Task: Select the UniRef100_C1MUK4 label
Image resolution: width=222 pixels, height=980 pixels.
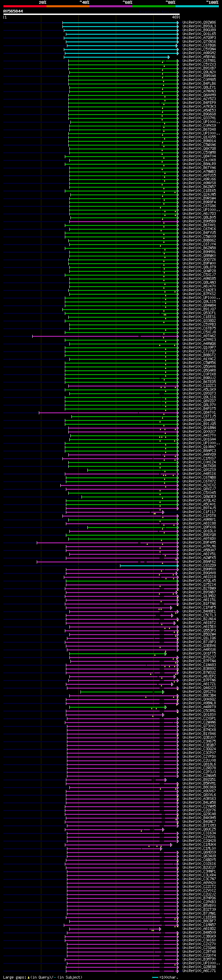Action: (x=199, y=844)
